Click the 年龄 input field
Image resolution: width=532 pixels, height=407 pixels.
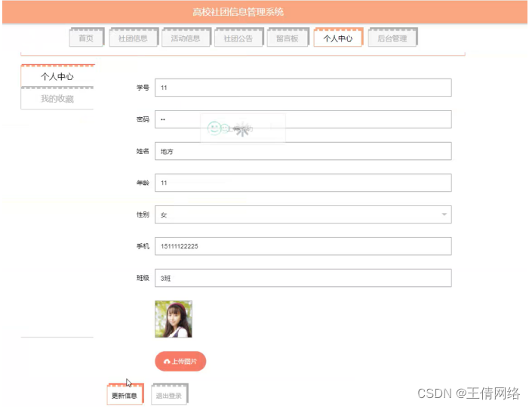(x=303, y=183)
